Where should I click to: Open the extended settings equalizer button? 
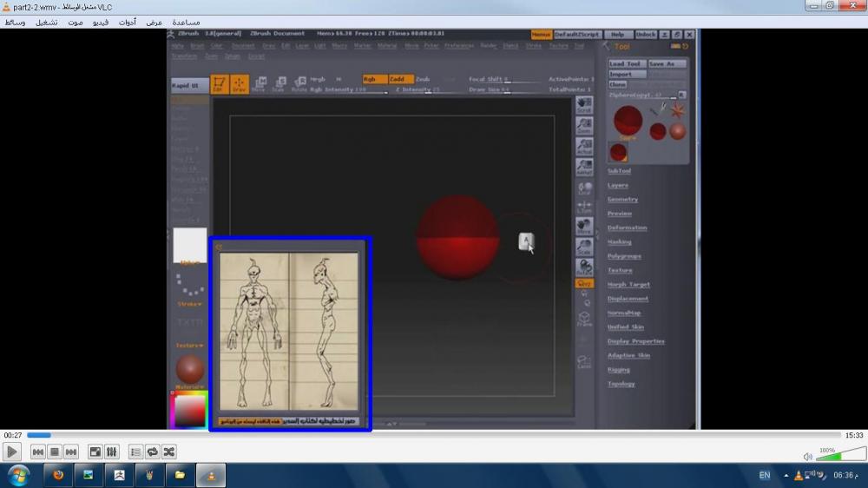point(111,452)
